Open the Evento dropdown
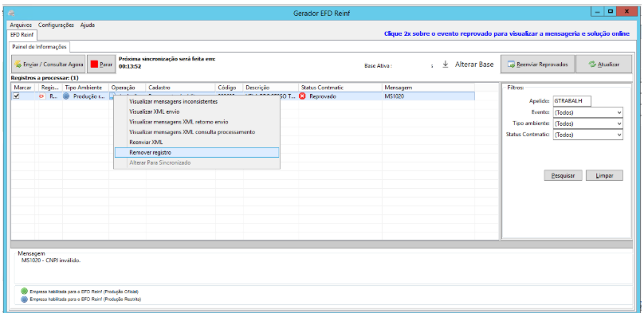 coord(587,112)
